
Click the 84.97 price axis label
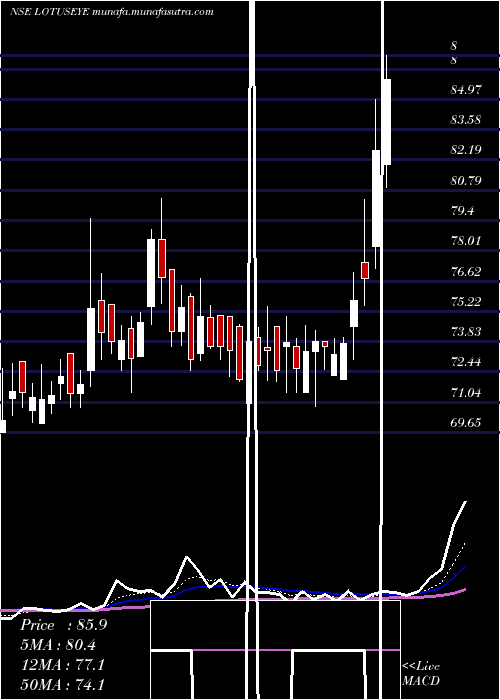pyautogui.click(x=466, y=90)
